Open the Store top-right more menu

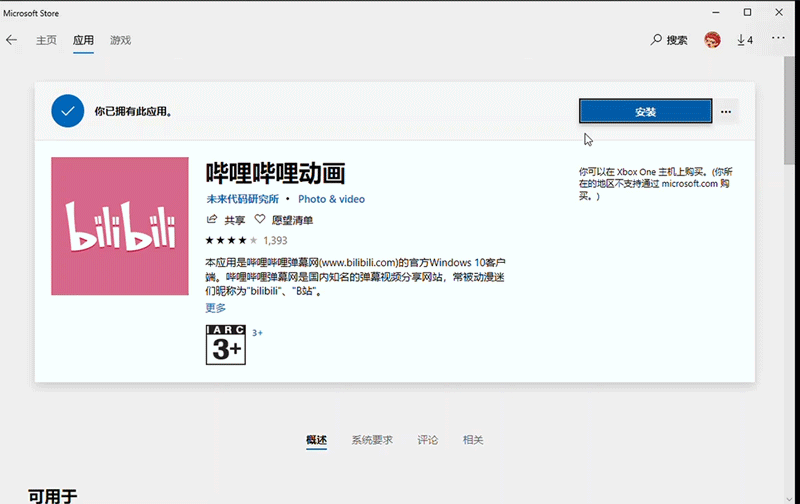[x=778, y=38]
